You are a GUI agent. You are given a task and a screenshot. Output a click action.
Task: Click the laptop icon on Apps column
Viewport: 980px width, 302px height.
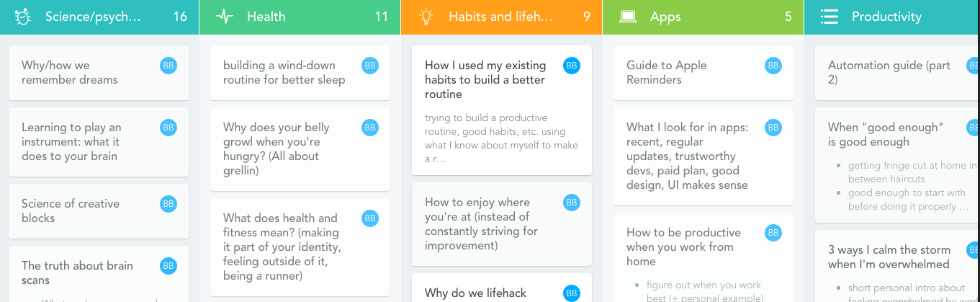click(x=628, y=17)
